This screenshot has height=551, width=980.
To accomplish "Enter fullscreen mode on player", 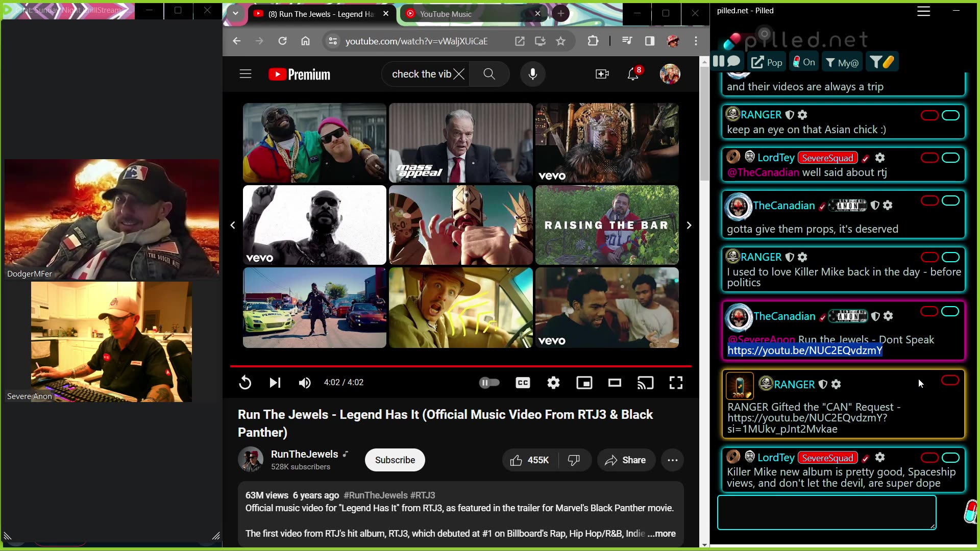I will click(676, 383).
